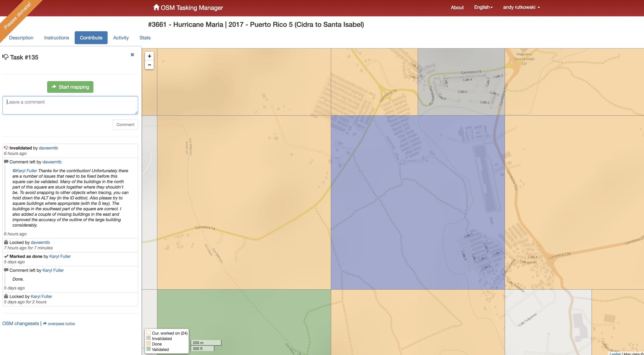Open the English language dropdown
This screenshot has width=644, height=355.
(x=483, y=7)
